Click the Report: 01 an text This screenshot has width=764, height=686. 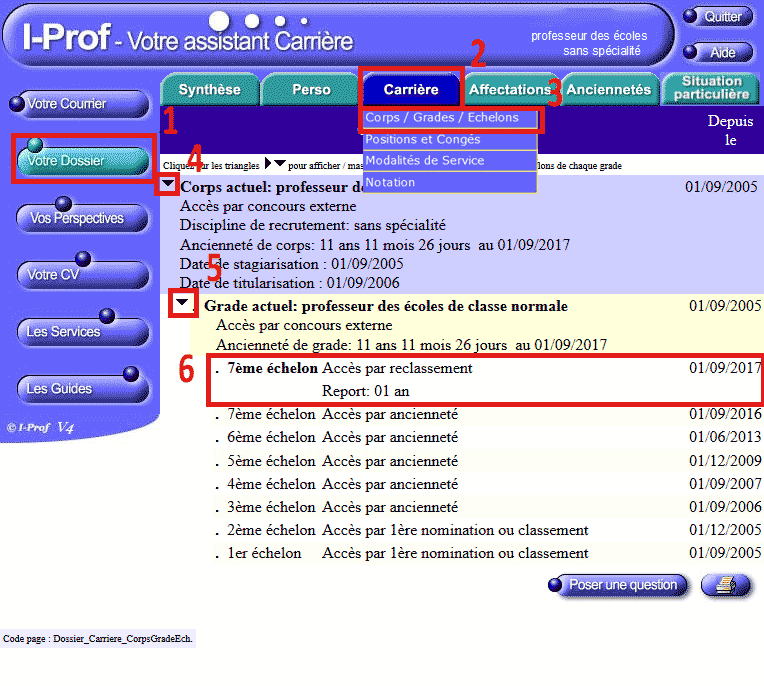coord(365,392)
